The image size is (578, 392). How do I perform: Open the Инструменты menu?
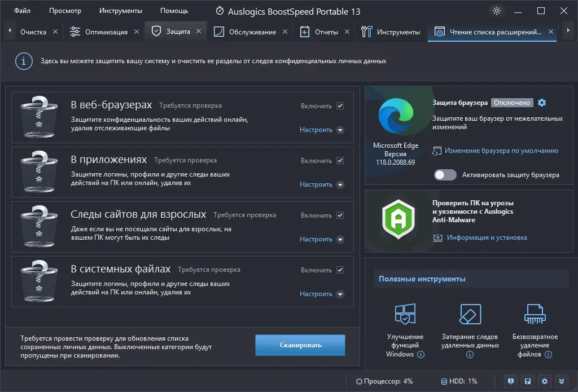pos(121,11)
